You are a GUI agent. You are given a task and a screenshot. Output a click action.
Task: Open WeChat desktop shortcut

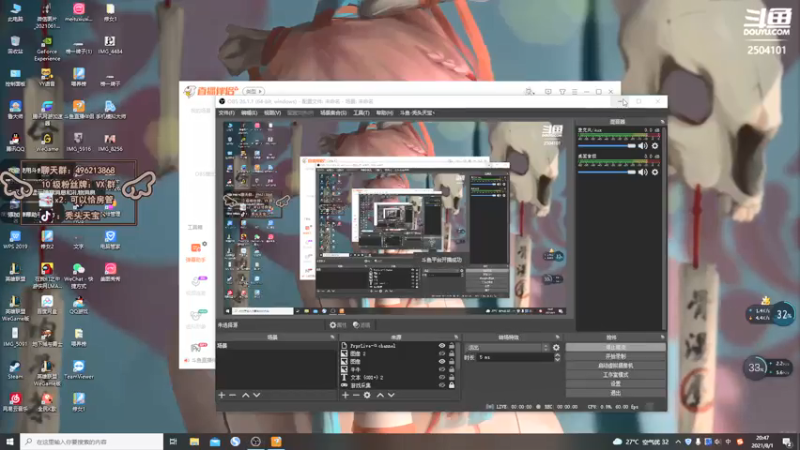click(79, 274)
